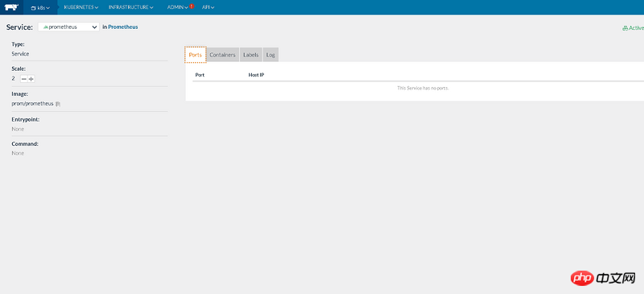Select the Ports tab
Image resolution: width=644 pixels, height=294 pixels.
(195, 55)
